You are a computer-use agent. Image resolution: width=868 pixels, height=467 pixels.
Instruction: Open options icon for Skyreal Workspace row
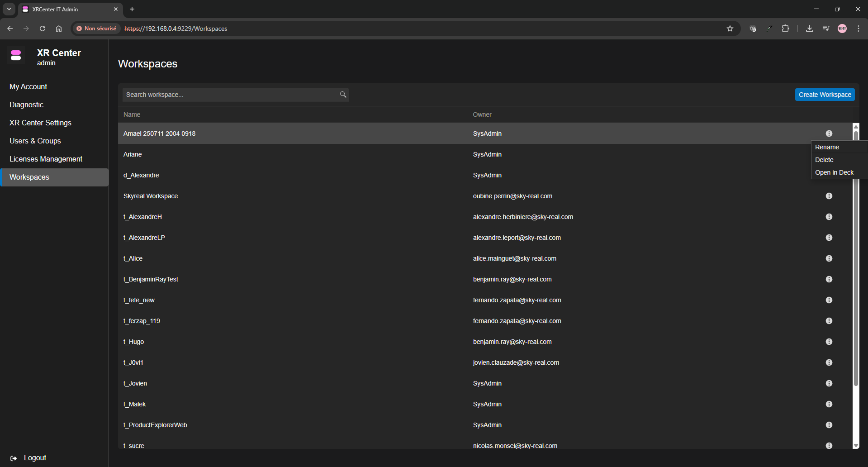(829, 196)
